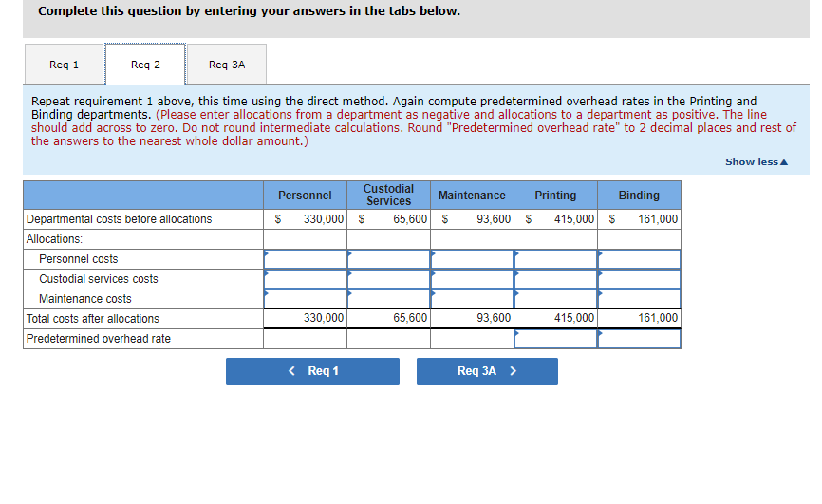Click Personnel costs cell under Printing column

pos(555,259)
